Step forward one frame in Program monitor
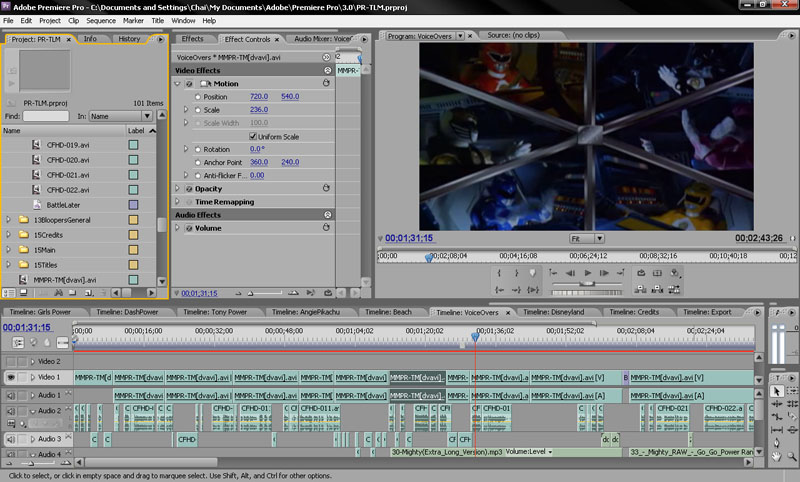Screen dimensions: 800x482 (604, 273)
